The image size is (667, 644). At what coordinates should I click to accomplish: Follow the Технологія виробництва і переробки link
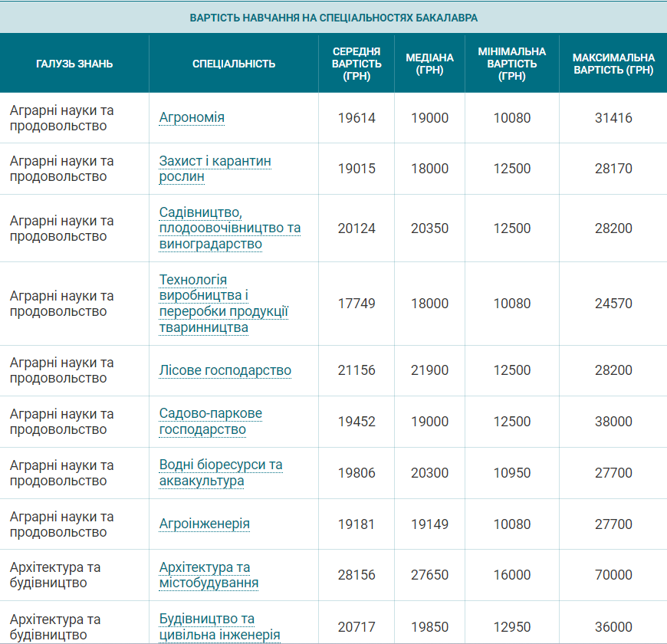pos(223,304)
